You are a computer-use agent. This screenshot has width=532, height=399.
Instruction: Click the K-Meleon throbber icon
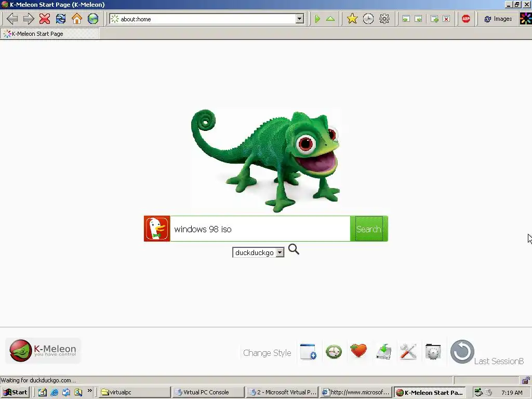click(526, 19)
